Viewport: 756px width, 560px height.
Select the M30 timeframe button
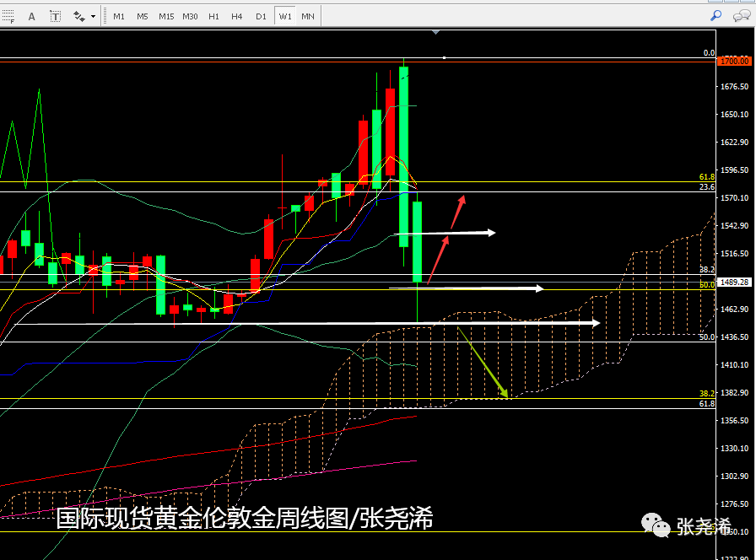point(191,16)
